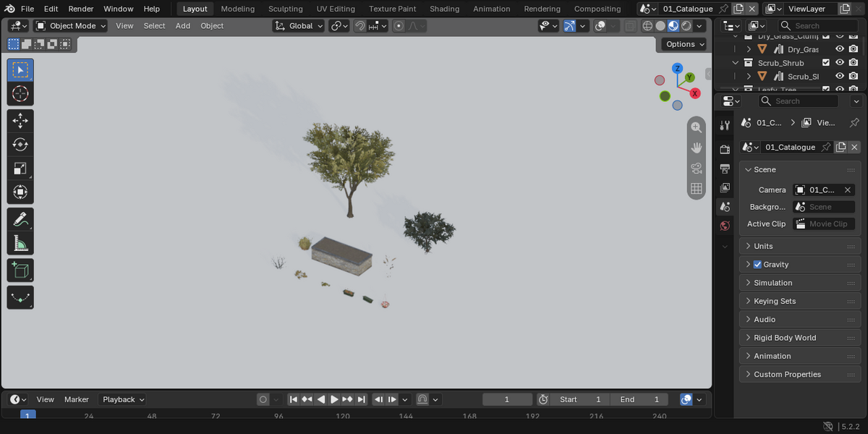Toggle the camera view icon
The width and height of the screenshot is (868, 434).
[x=697, y=169]
